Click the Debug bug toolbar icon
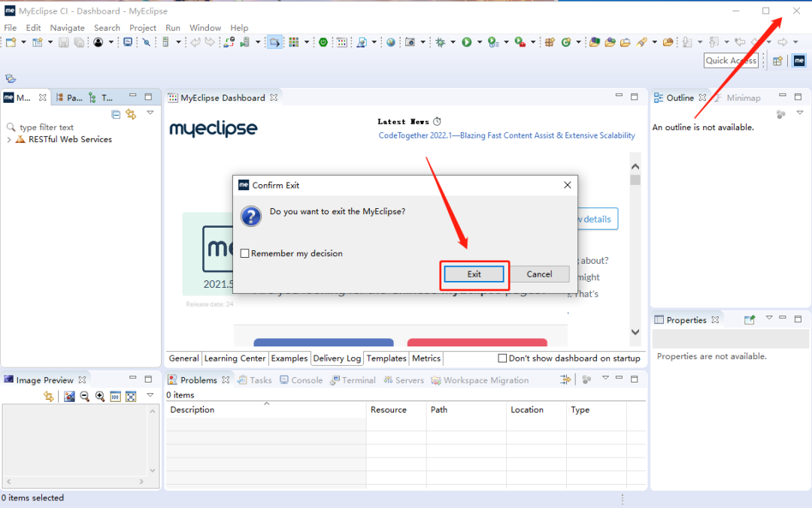The height and width of the screenshot is (508, 812). coord(440,43)
